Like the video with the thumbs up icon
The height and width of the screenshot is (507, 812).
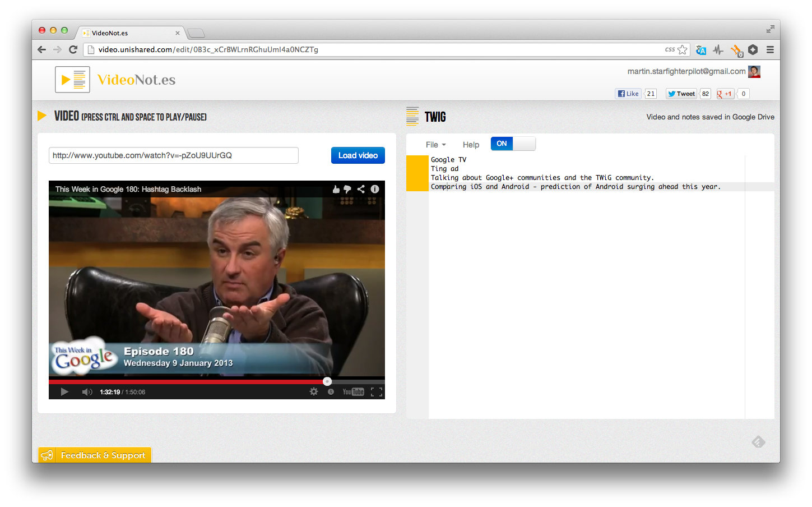click(x=336, y=189)
